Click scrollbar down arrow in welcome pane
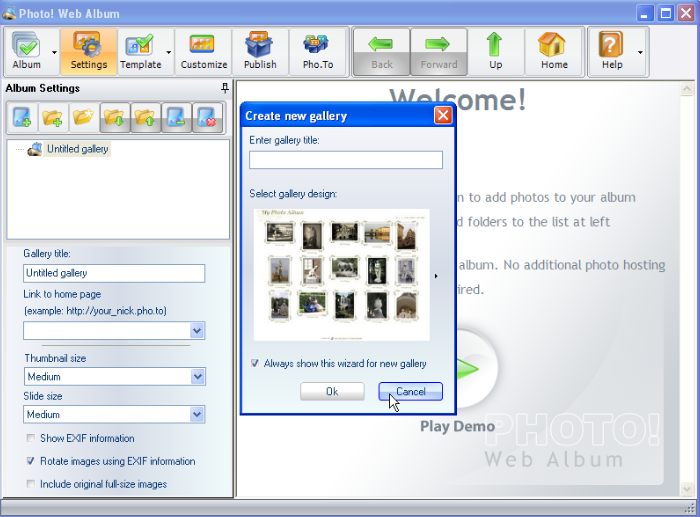700x517 pixels. click(x=687, y=489)
